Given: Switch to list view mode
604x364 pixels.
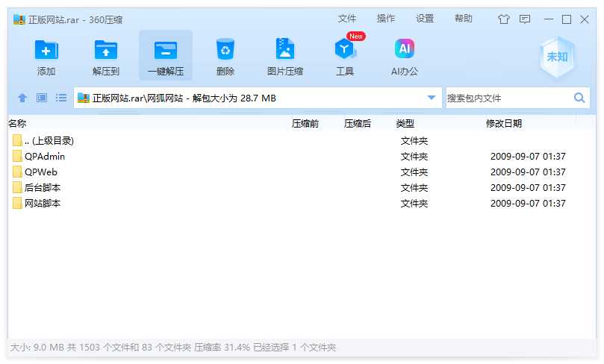Looking at the screenshot, I should pyautogui.click(x=61, y=98).
